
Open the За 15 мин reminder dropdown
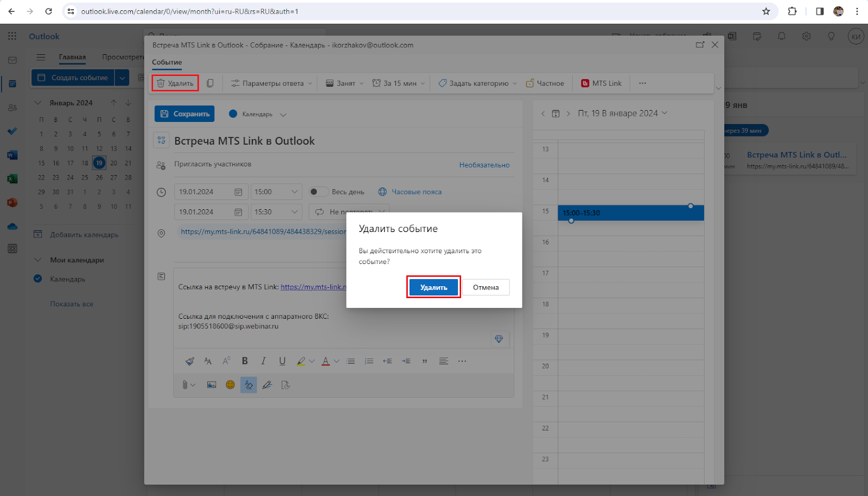399,83
